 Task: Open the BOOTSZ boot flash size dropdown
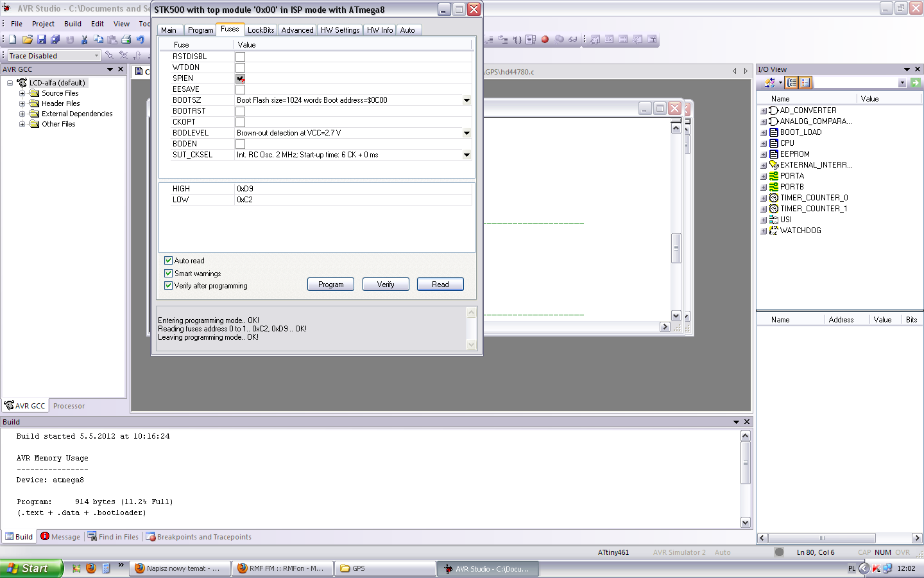tap(466, 100)
